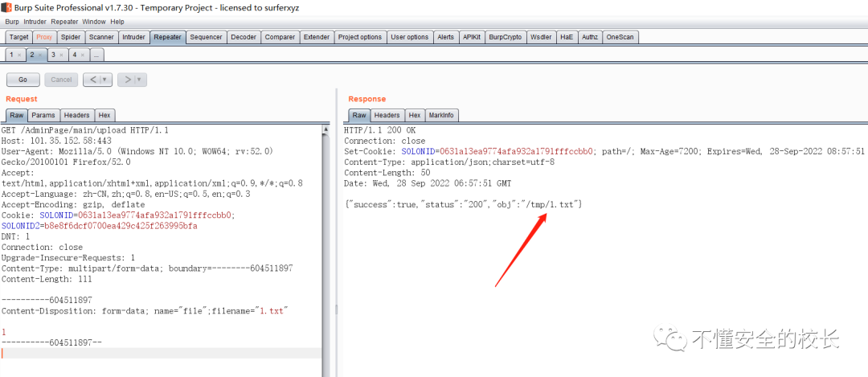Click the SOLONID2 cookie value in request
This screenshot has width=868, height=377.
(x=121, y=226)
